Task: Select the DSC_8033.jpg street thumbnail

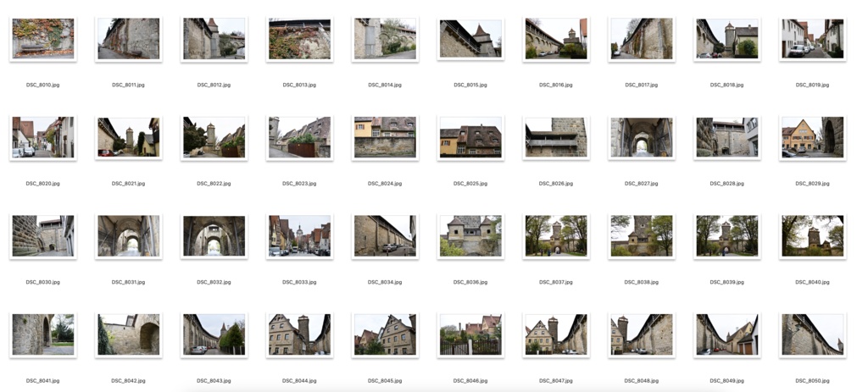Action: pos(299,236)
